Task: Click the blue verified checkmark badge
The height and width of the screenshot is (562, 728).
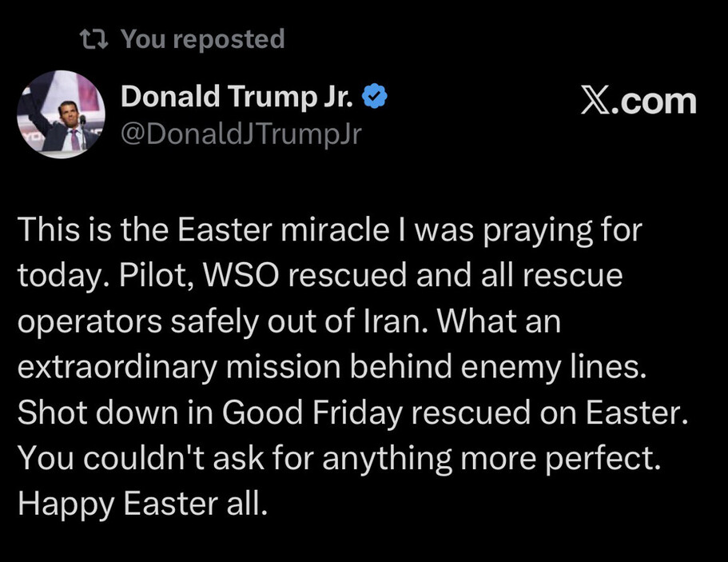Action: pyautogui.click(x=375, y=98)
